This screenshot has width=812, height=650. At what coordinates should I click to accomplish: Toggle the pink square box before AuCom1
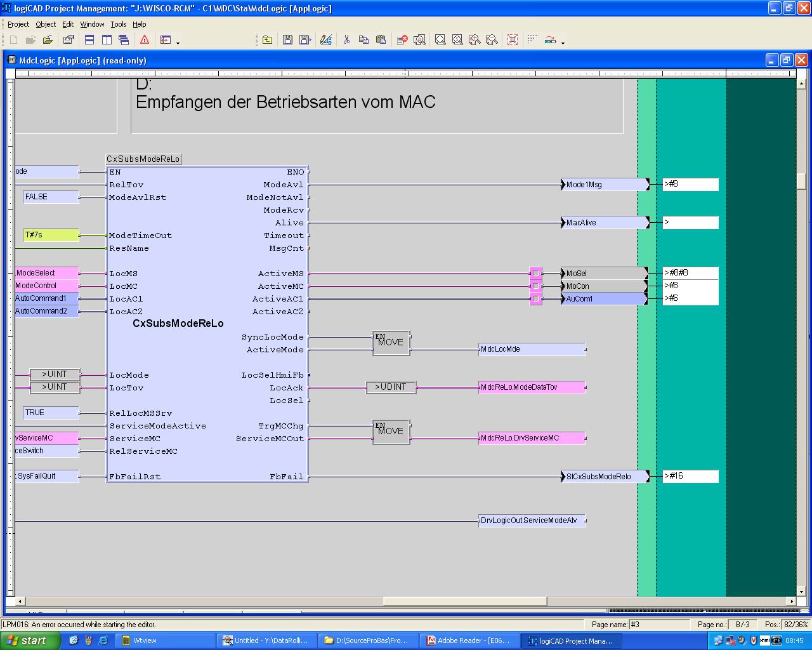(x=535, y=299)
